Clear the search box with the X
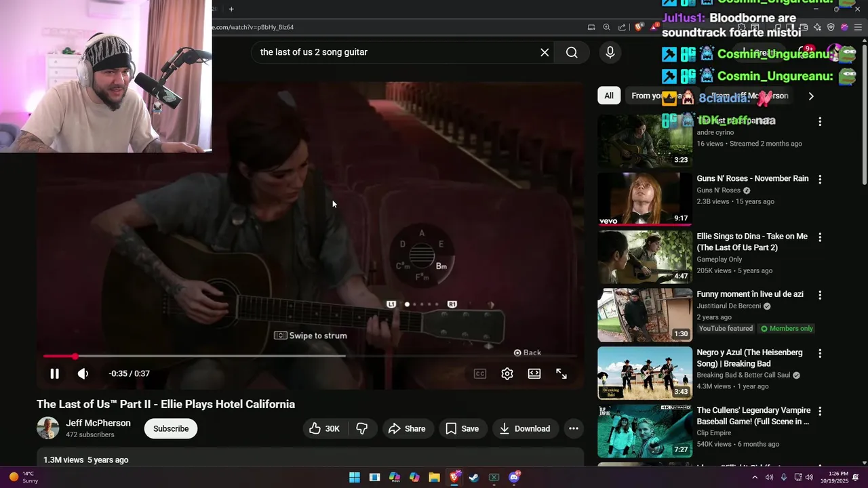The image size is (868, 488). [545, 52]
